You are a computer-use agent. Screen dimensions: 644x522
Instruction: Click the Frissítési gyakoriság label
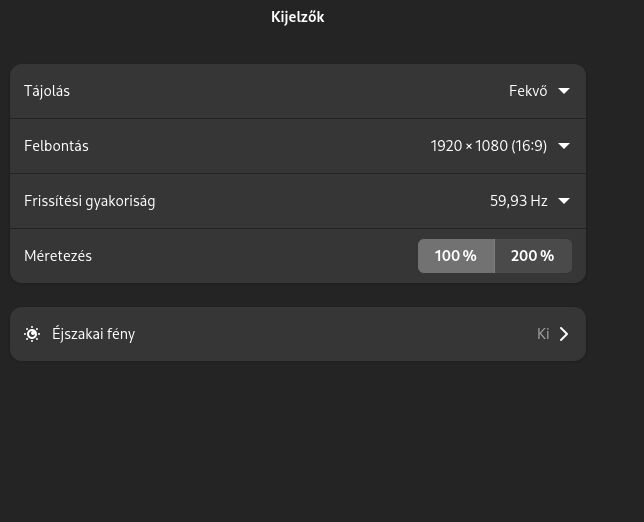click(x=90, y=201)
